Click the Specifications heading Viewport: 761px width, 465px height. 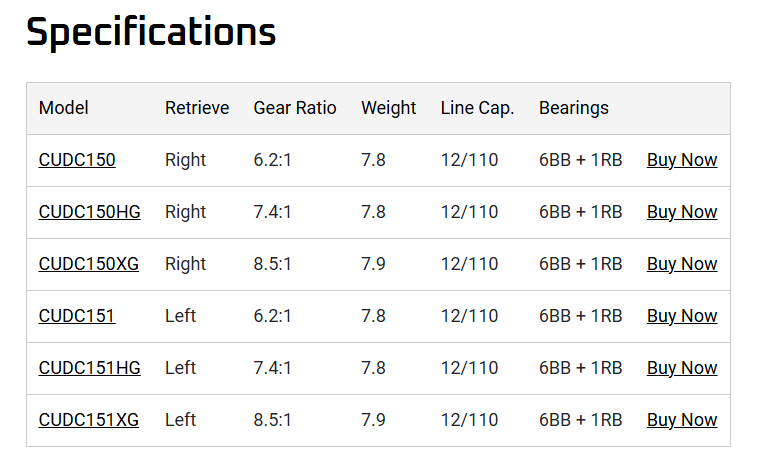(x=151, y=32)
